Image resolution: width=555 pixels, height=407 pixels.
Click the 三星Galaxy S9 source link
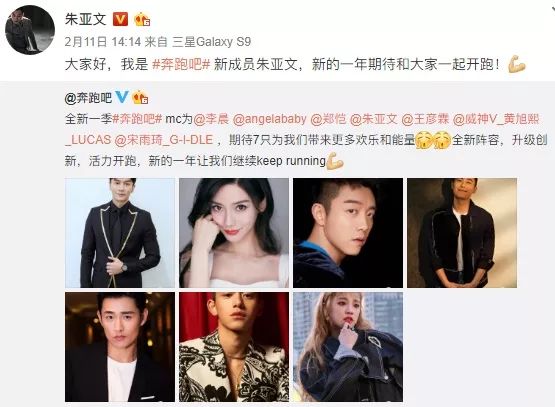[x=211, y=42]
